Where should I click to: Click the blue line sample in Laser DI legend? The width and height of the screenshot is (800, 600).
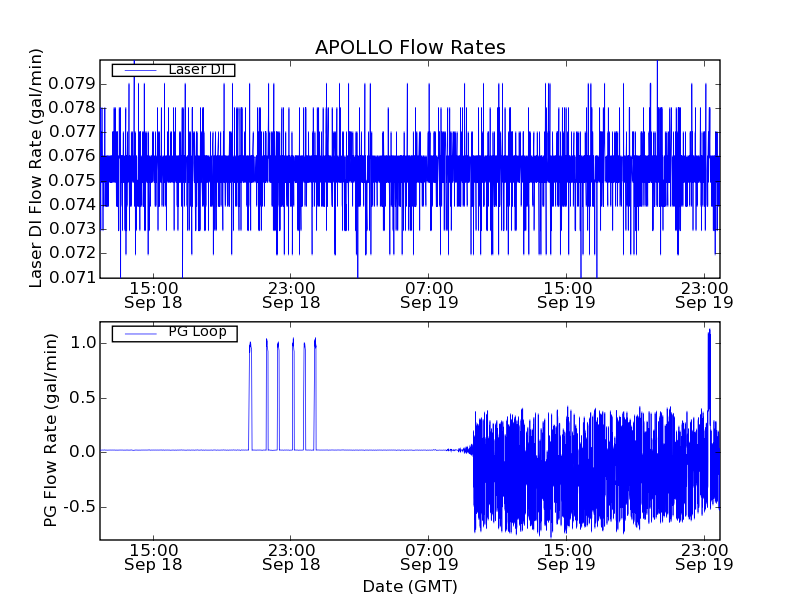pyautogui.click(x=141, y=70)
